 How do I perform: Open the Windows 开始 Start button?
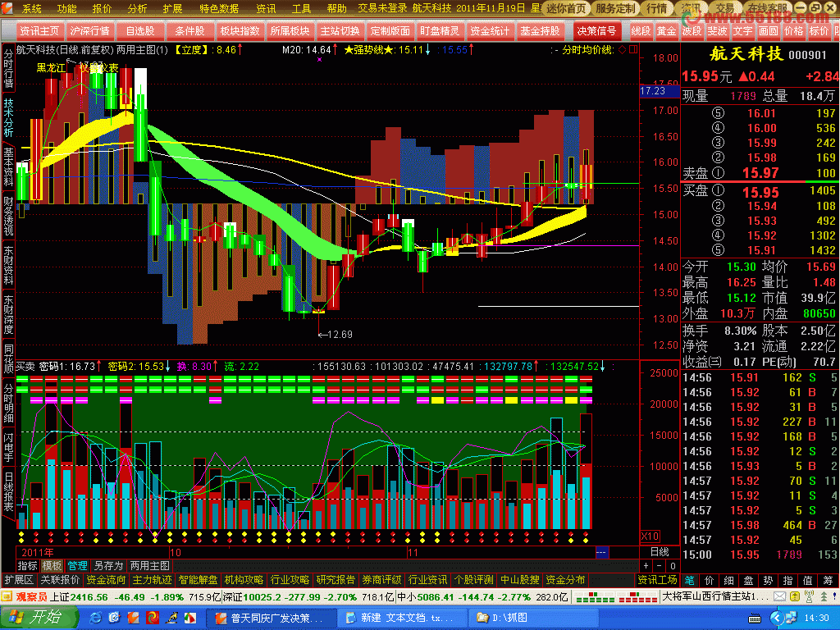(38, 618)
